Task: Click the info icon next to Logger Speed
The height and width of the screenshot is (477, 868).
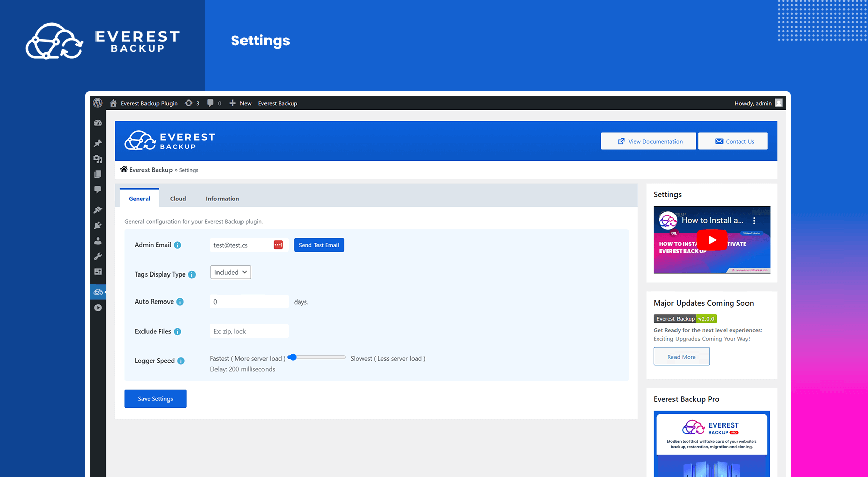Action: tap(181, 361)
